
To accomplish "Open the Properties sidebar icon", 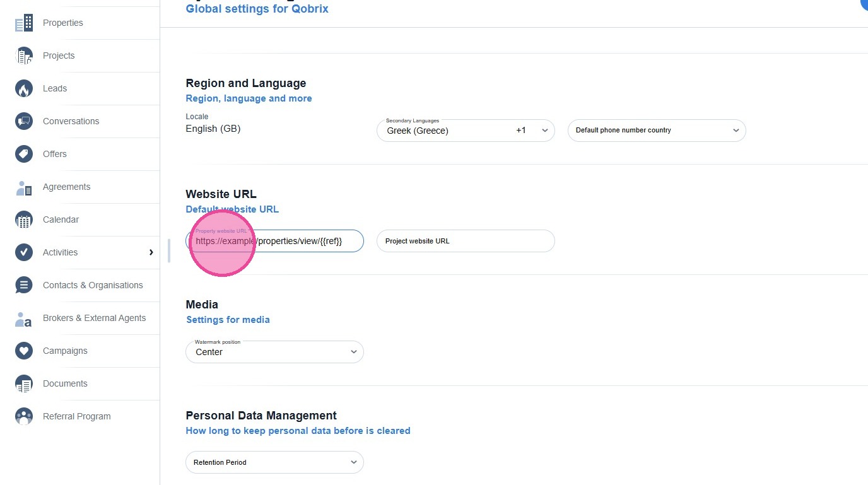I will [24, 23].
